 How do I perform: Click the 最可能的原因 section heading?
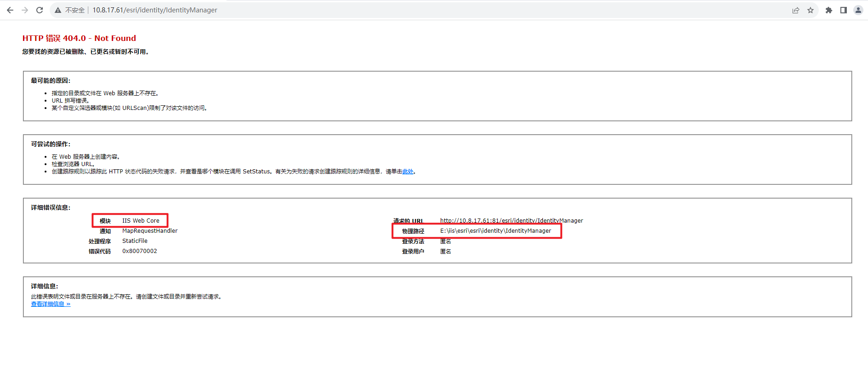click(51, 80)
